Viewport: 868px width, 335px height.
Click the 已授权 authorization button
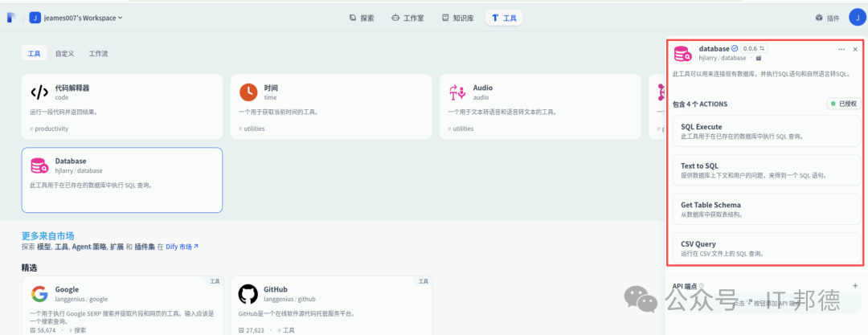click(844, 104)
